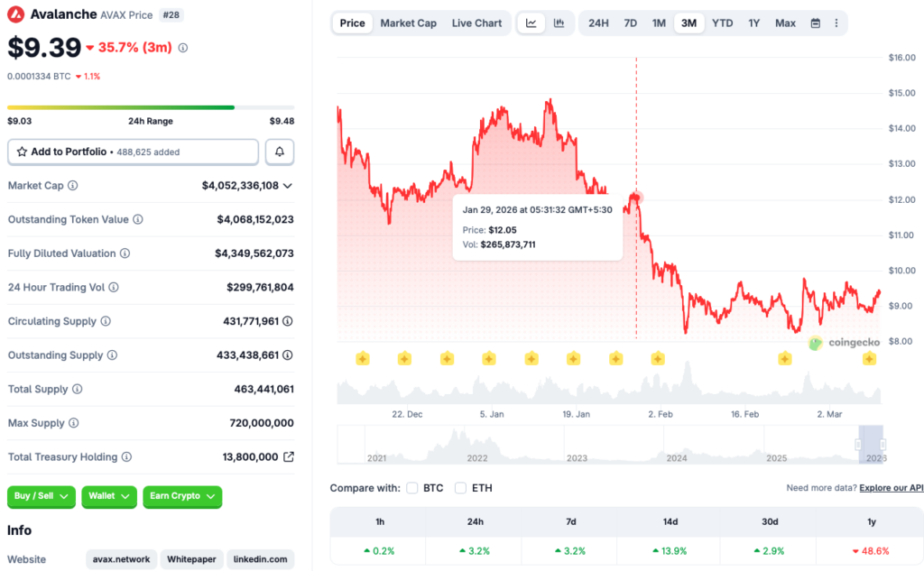This screenshot has height=571, width=924.
Task: Select the 3M time range
Action: click(688, 23)
